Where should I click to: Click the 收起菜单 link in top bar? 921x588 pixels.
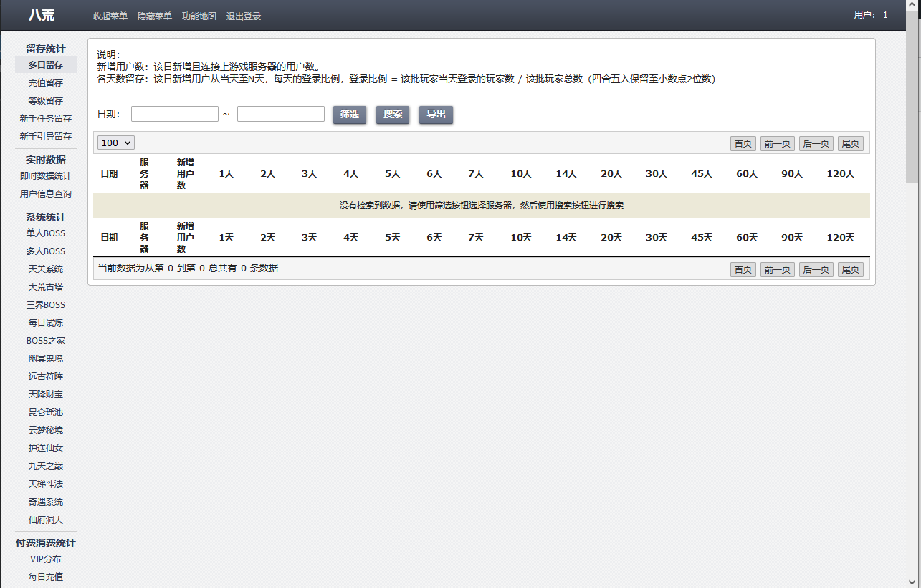click(110, 16)
